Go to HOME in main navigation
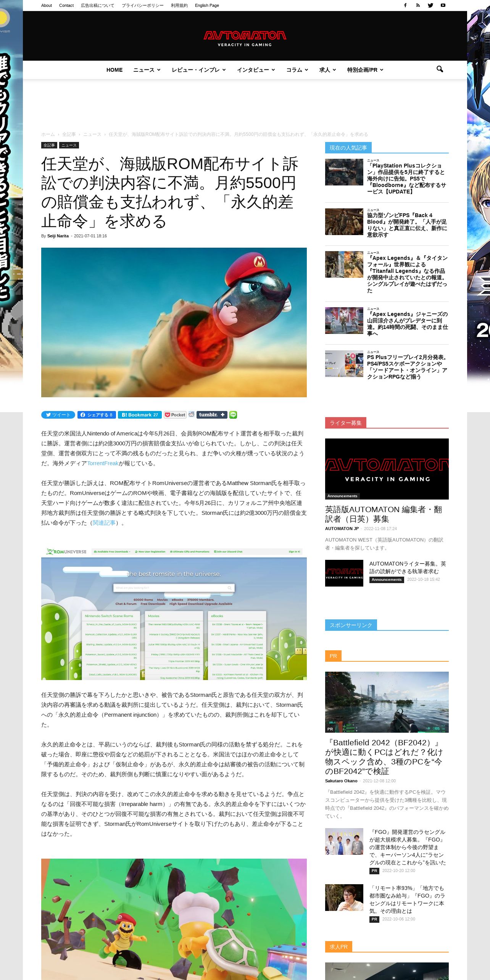 tap(114, 70)
